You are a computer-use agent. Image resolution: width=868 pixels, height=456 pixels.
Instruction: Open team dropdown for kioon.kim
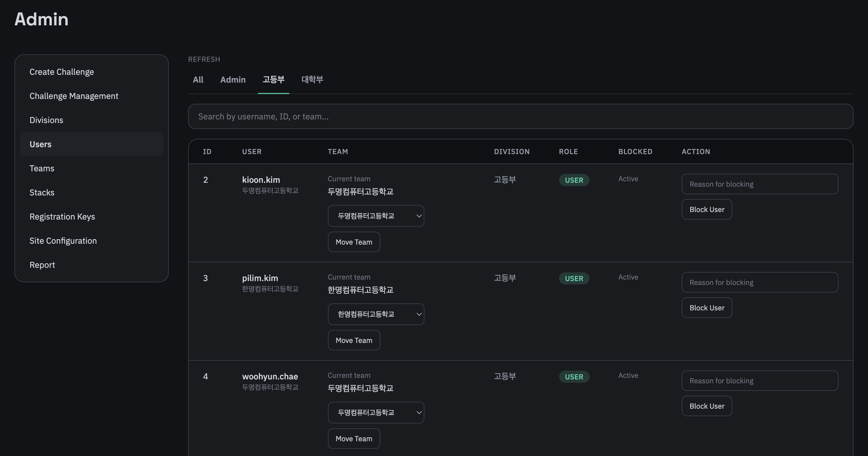tap(376, 216)
